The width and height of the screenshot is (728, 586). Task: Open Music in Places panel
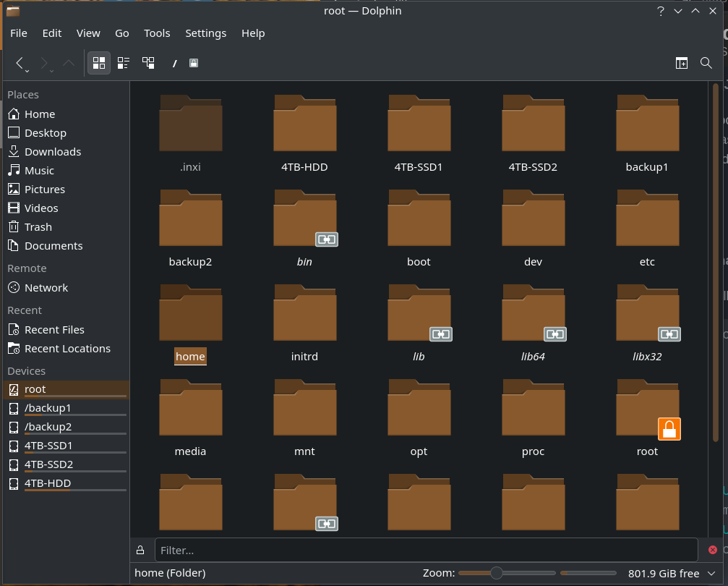click(x=66, y=171)
